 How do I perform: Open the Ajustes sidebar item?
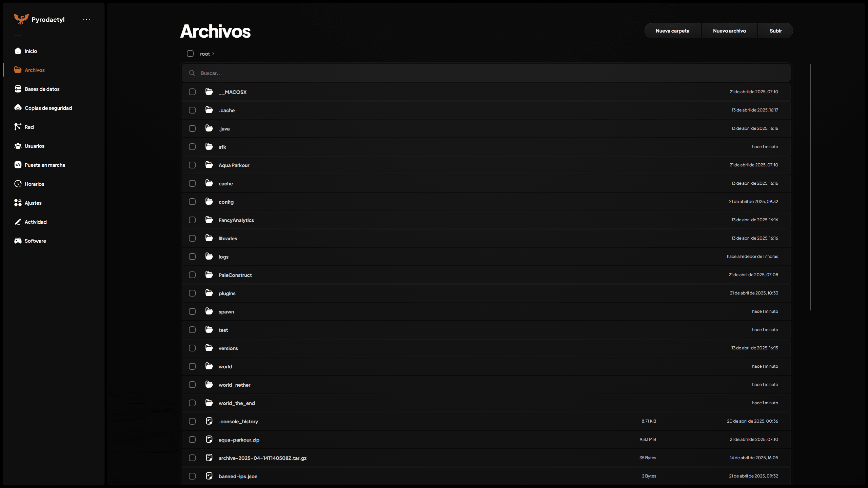[x=33, y=203]
